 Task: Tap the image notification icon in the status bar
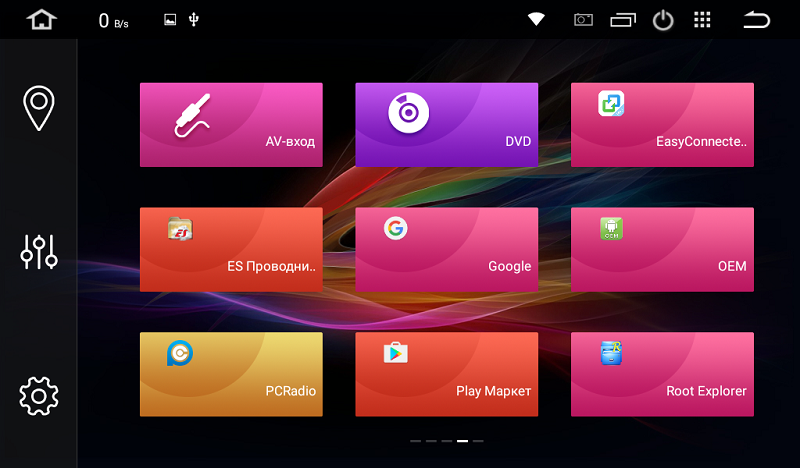[170, 19]
